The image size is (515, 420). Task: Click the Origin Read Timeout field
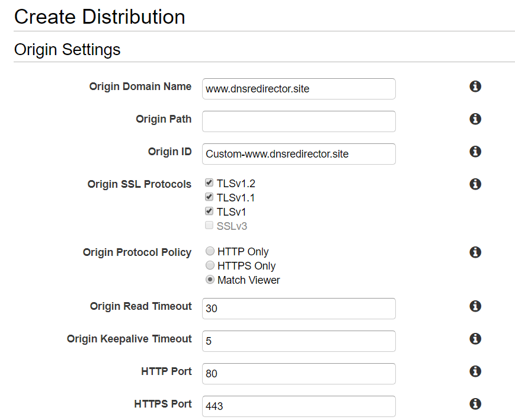coord(299,309)
